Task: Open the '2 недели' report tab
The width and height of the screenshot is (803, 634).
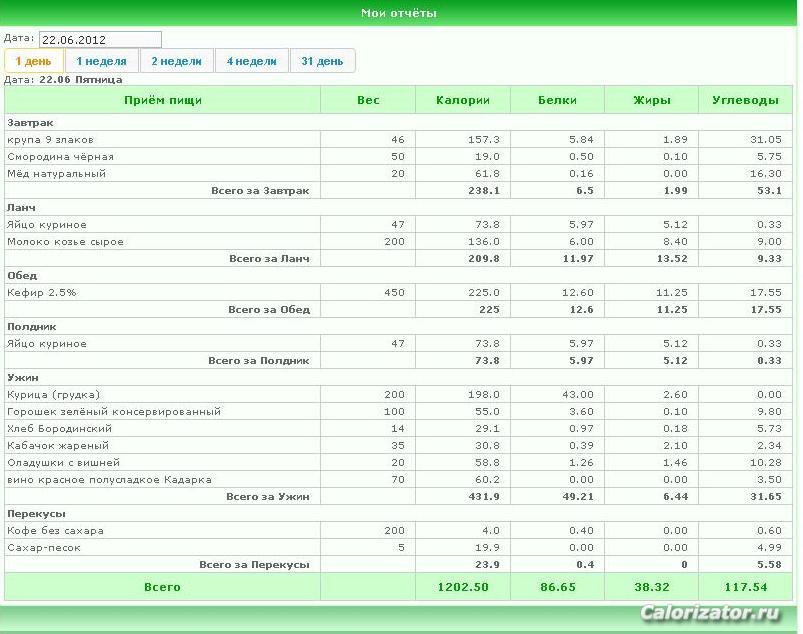Action: click(x=177, y=61)
